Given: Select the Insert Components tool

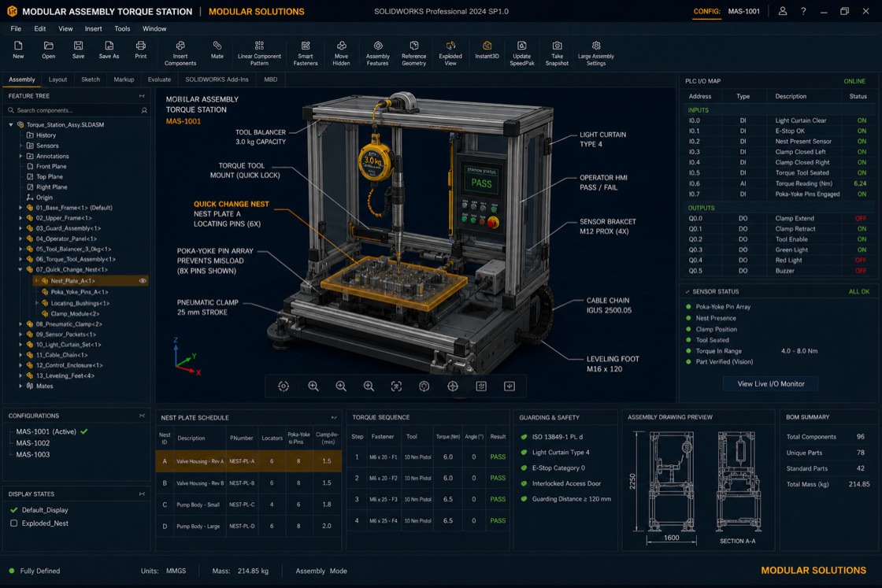Looking at the screenshot, I should coord(180,53).
